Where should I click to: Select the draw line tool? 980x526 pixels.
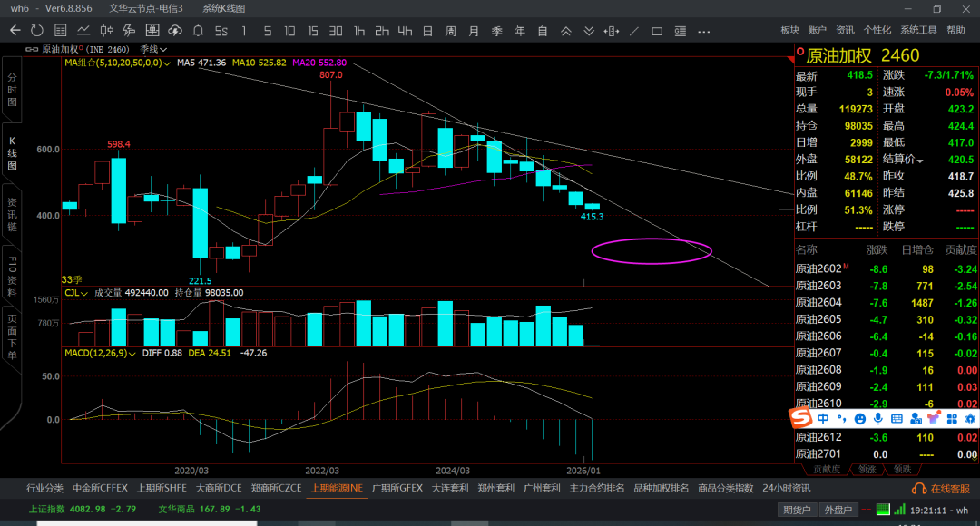(x=633, y=31)
